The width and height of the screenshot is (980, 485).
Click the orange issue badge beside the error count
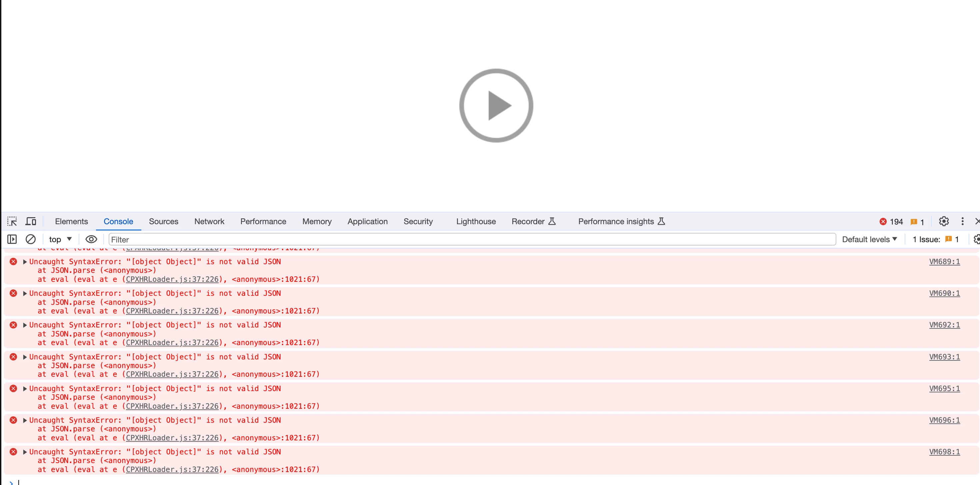pyautogui.click(x=917, y=222)
